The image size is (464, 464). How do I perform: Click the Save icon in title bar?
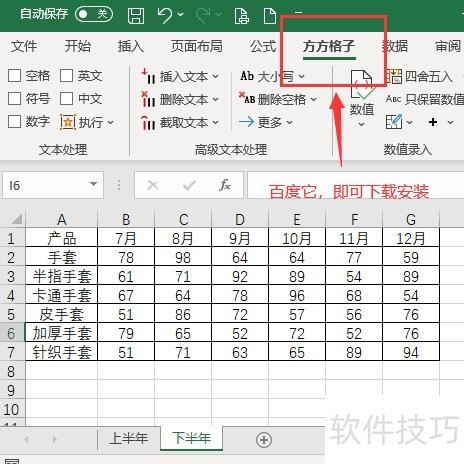136,15
